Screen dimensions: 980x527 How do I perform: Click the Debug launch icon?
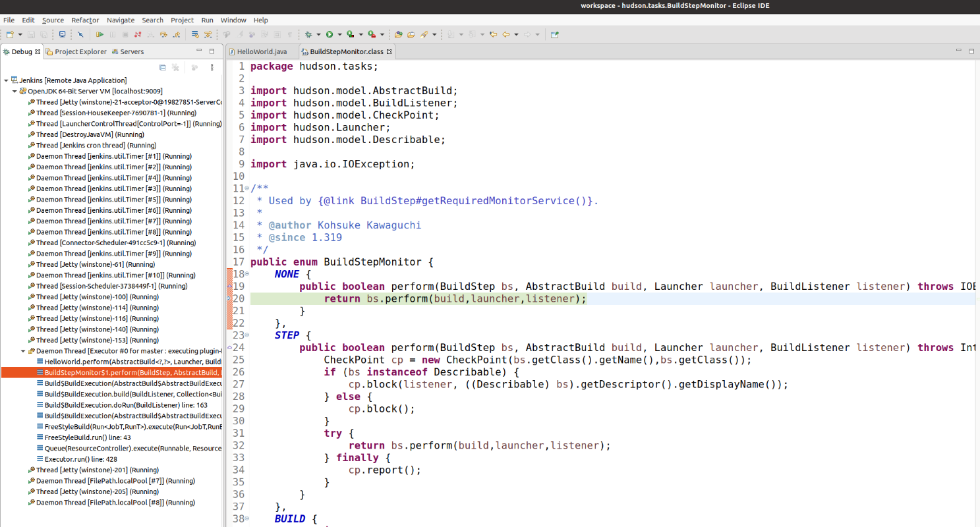coord(308,34)
